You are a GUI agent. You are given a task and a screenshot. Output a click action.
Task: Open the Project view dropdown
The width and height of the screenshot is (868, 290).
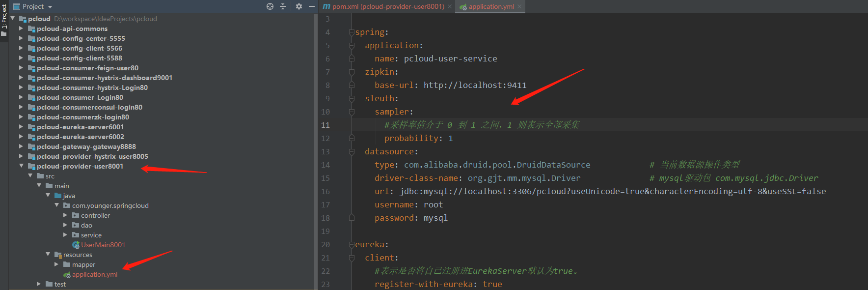tap(50, 7)
